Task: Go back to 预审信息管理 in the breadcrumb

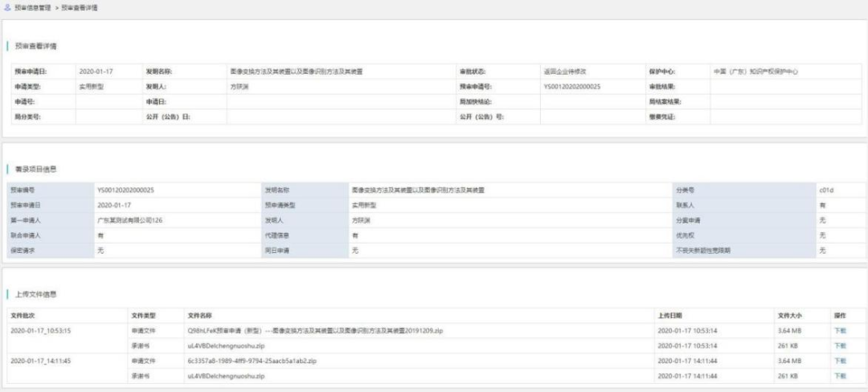Action: click(33, 6)
